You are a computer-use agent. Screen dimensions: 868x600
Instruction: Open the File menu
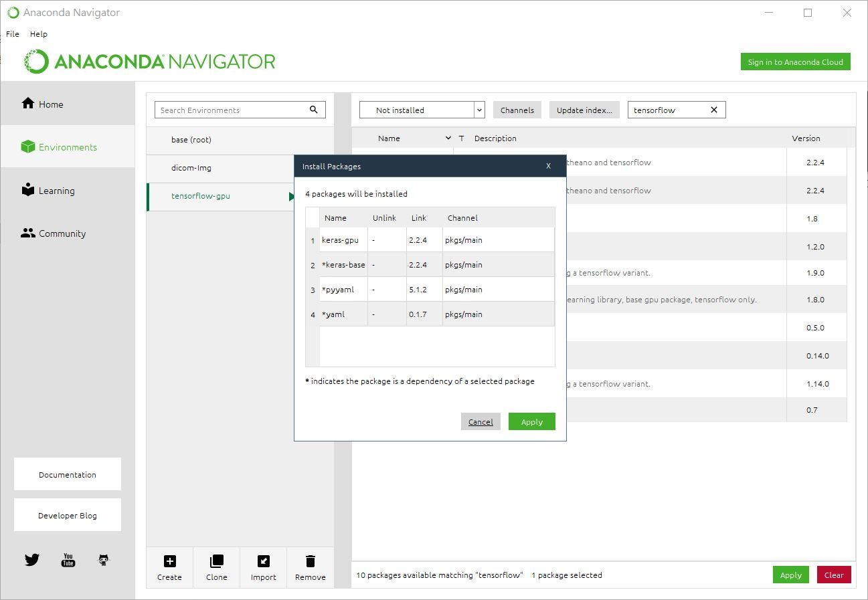coord(13,33)
